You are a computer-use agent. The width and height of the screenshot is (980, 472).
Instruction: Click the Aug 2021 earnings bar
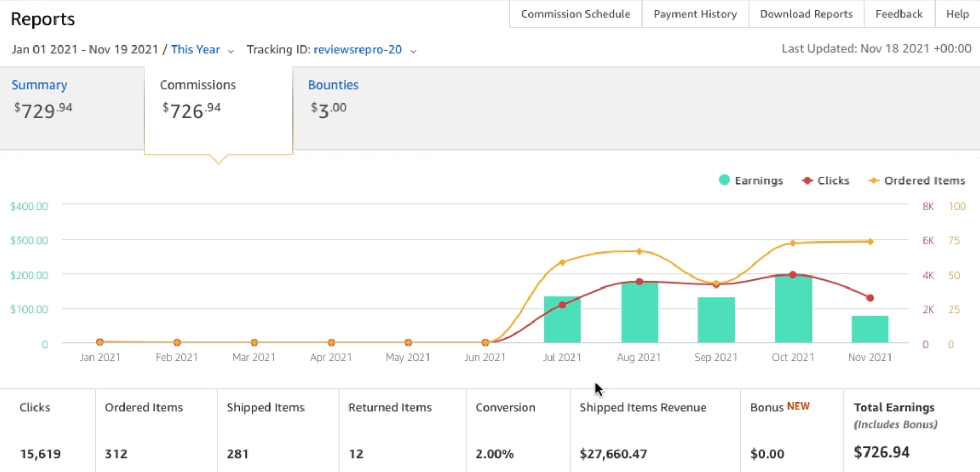(x=639, y=313)
